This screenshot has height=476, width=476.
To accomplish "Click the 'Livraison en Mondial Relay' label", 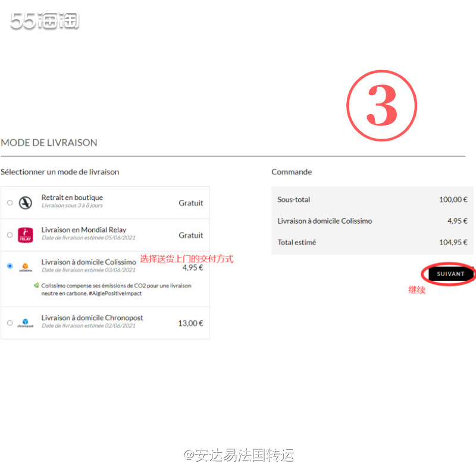I will [x=84, y=230].
